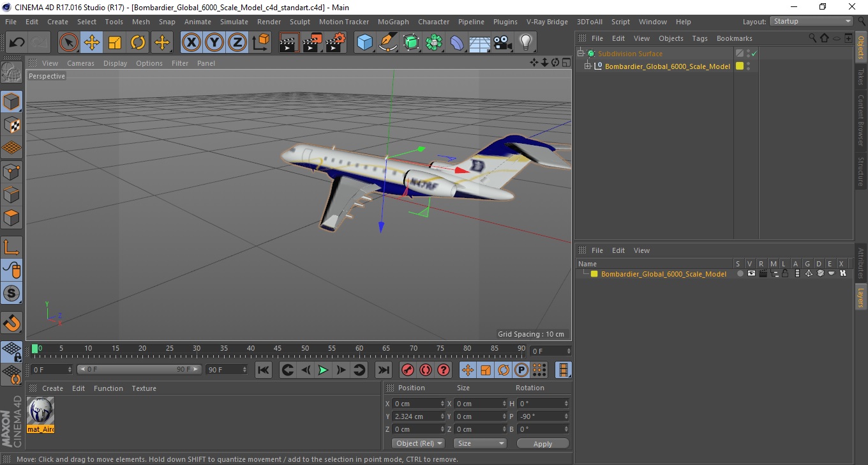Click the Apply button
The width and height of the screenshot is (868, 465).
(x=542, y=443)
